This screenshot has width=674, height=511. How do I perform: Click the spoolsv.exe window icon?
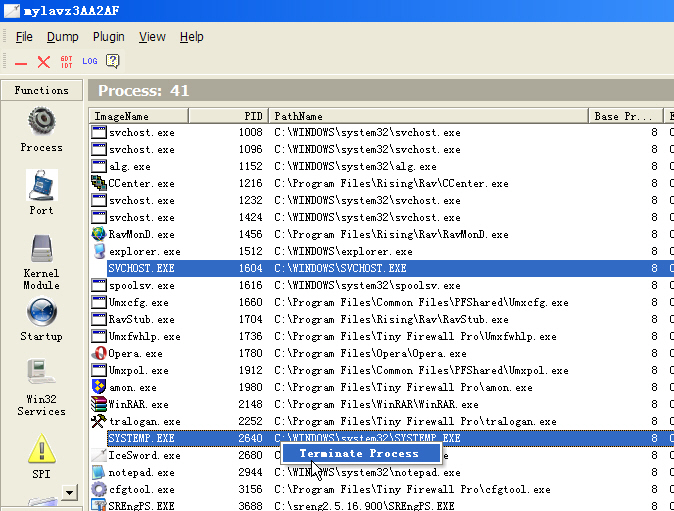click(99, 285)
